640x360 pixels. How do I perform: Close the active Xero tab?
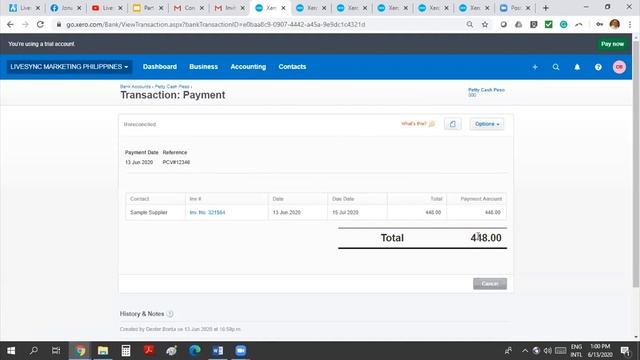click(x=283, y=8)
